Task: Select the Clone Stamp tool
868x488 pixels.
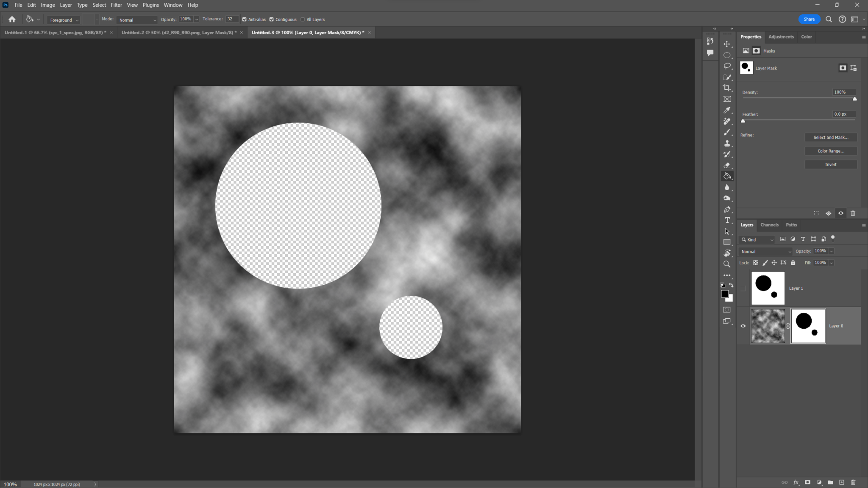Action: click(727, 143)
